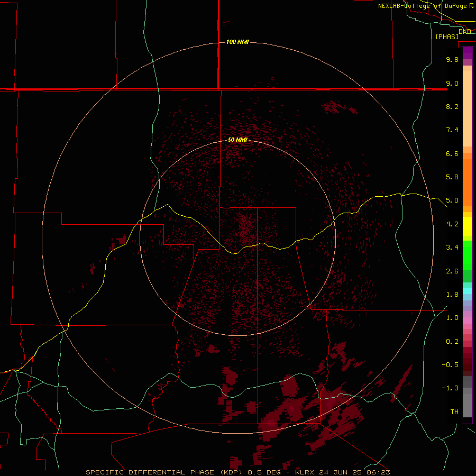Click the 100 NMI range ring label
This screenshot has height=476, width=476.
(x=237, y=42)
